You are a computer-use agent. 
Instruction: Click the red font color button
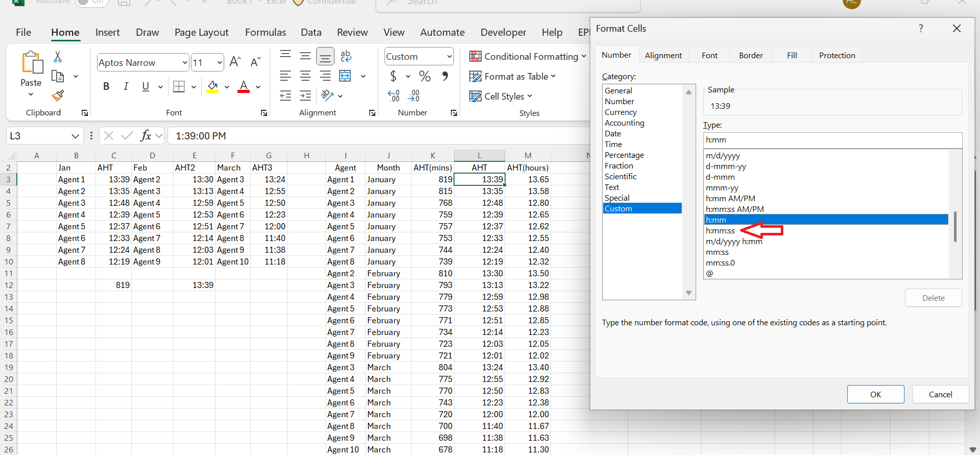pyautogui.click(x=244, y=86)
